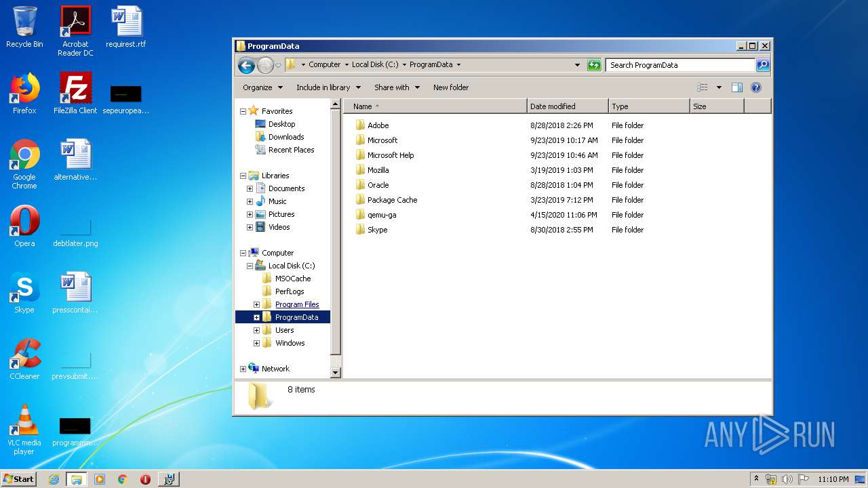Viewport: 868px width, 488px height.
Task: Click Local Disk (C:) breadcrumb
Action: click(x=375, y=65)
